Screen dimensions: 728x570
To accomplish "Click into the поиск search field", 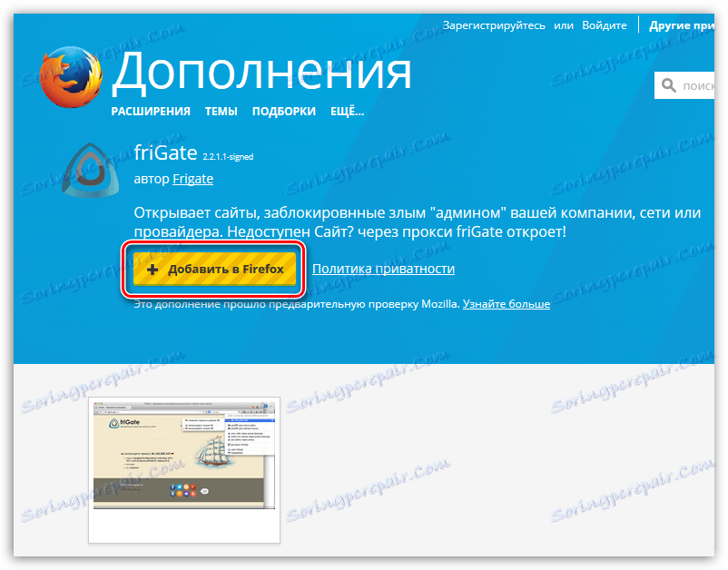I will 684,85.
